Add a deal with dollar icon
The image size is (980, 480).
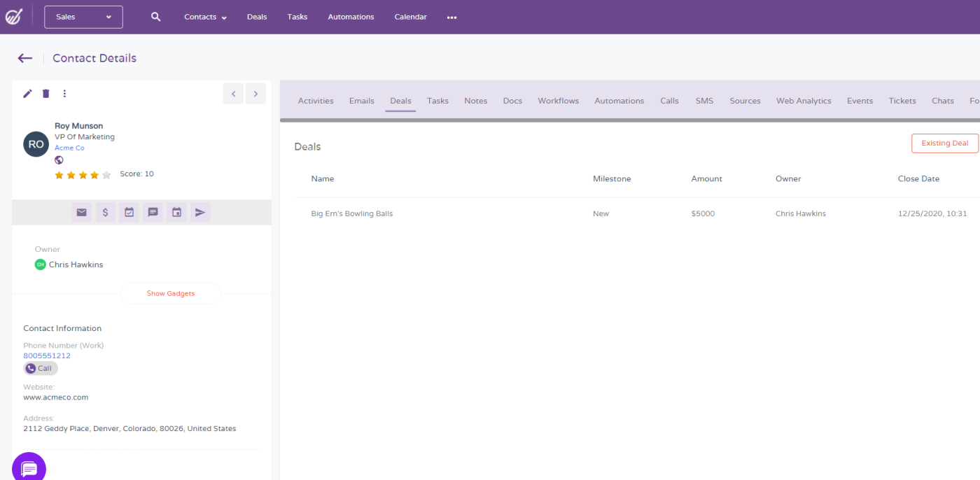(105, 213)
